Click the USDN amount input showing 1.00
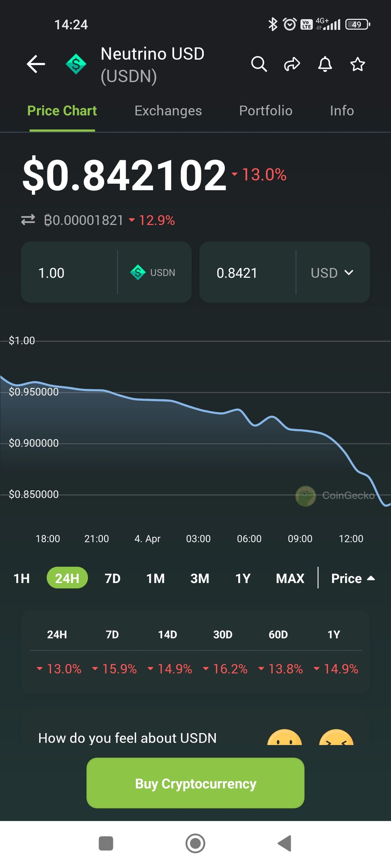Viewport: 391px width, 868px height. [x=69, y=273]
